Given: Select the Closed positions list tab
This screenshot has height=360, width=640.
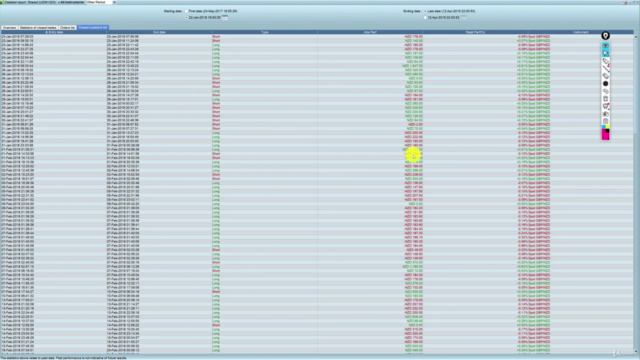Looking at the screenshot, I should [93, 27].
